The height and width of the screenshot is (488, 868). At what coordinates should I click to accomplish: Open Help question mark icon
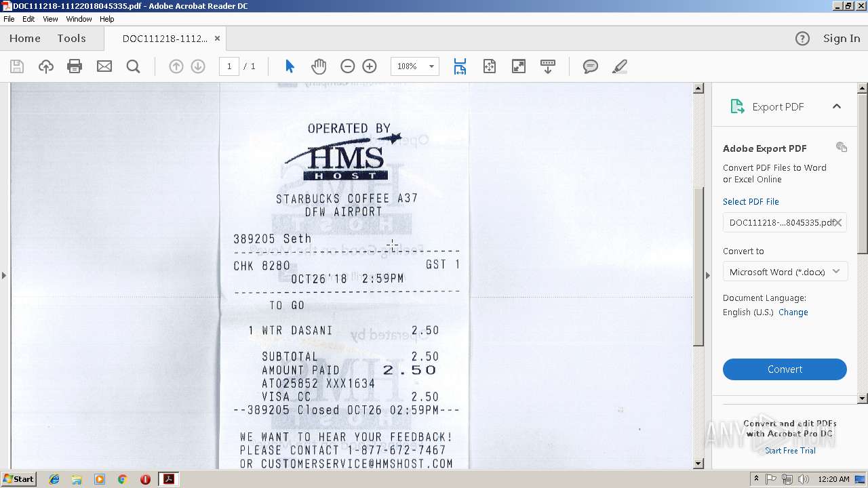802,39
